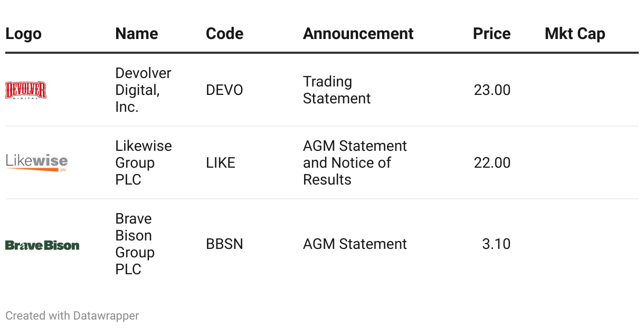Open the Created with Datawrapper link
Image resolution: width=644 pixels, height=328 pixels.
(x=72, y=316)
